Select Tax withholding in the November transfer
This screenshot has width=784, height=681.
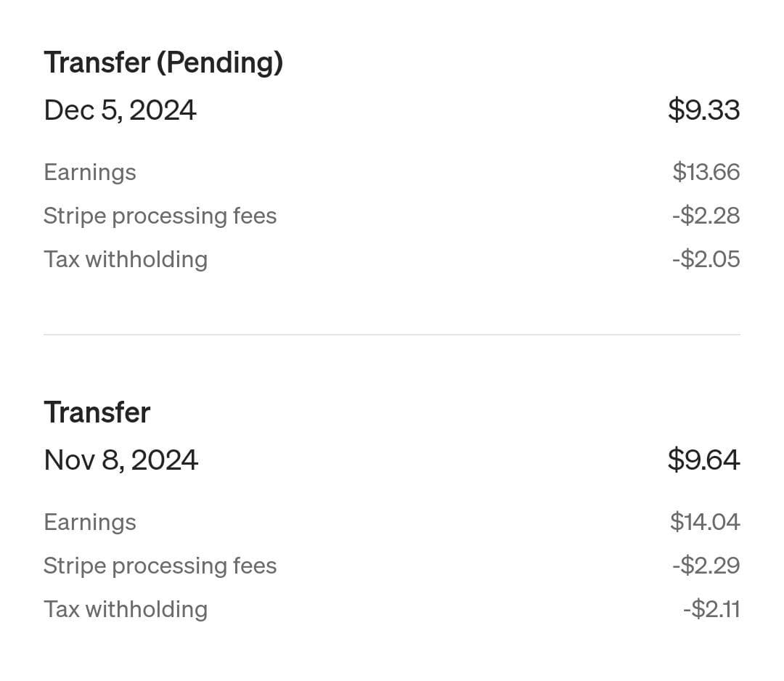(126, 609)
